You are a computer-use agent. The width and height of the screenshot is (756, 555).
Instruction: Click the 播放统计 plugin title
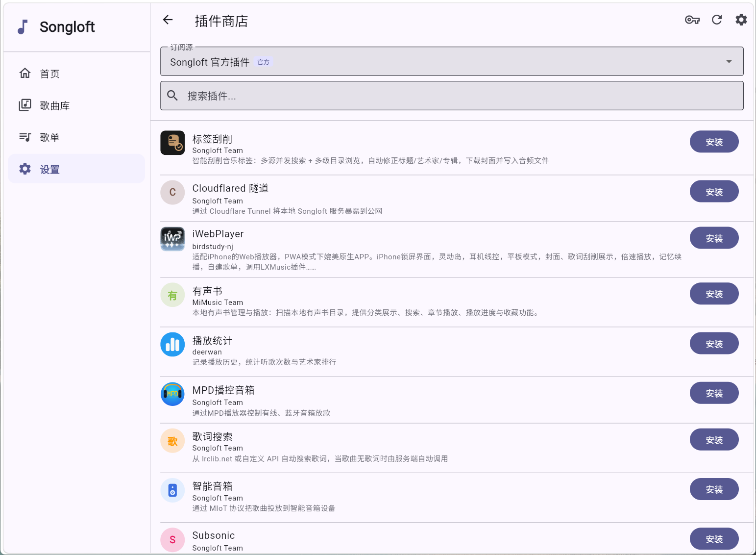tap(212, 341)
